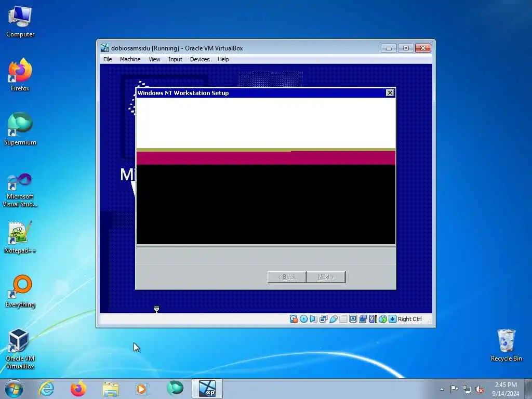The width and height of the screenshot is (532, 399).
Task: Click the Back button in NT Setup
Action: point(287,277)
